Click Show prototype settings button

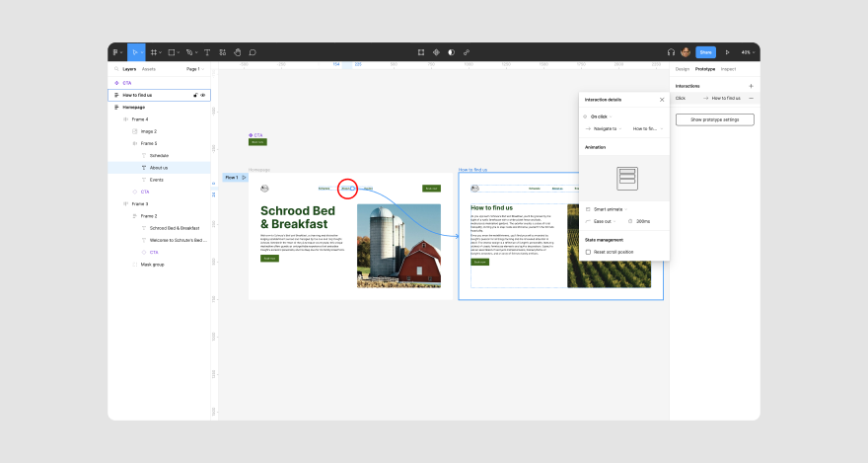coord(715,119)
